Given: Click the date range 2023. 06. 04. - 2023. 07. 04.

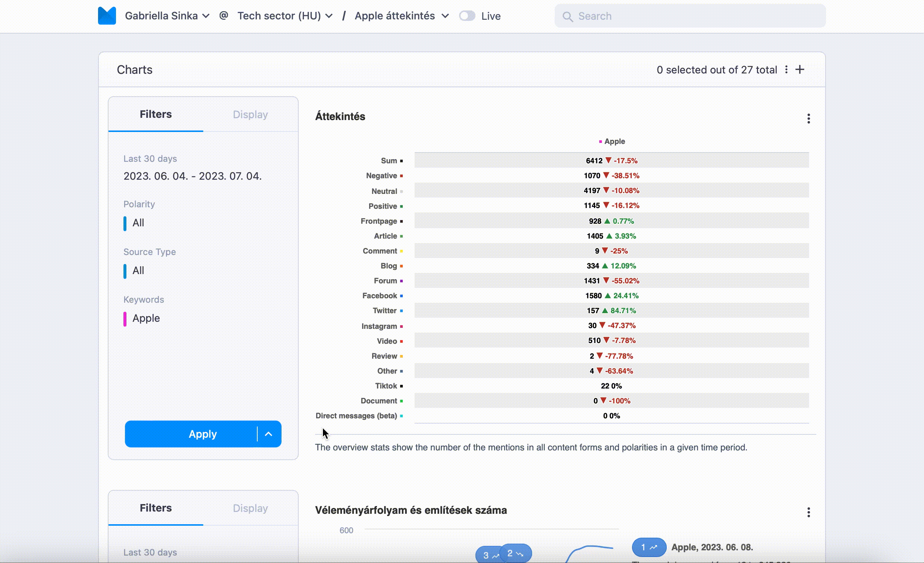Looking at the screenshot, I should [x=192, y=176].
